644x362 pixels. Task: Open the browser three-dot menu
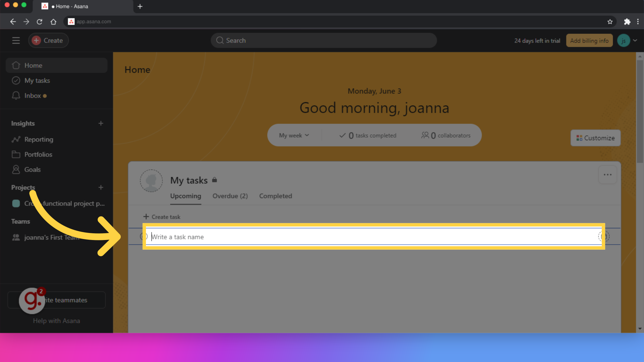click(x=638, y=21)
